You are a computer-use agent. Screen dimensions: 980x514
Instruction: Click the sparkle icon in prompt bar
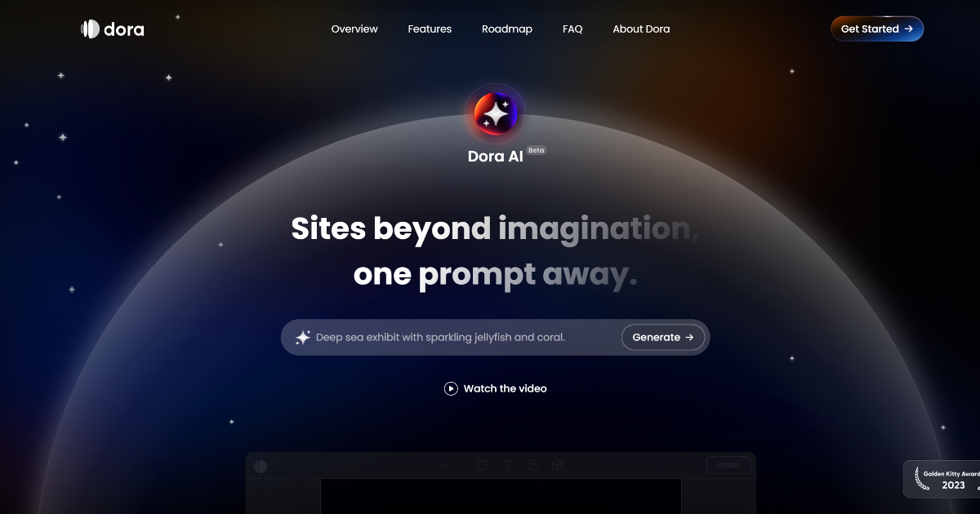303,337
